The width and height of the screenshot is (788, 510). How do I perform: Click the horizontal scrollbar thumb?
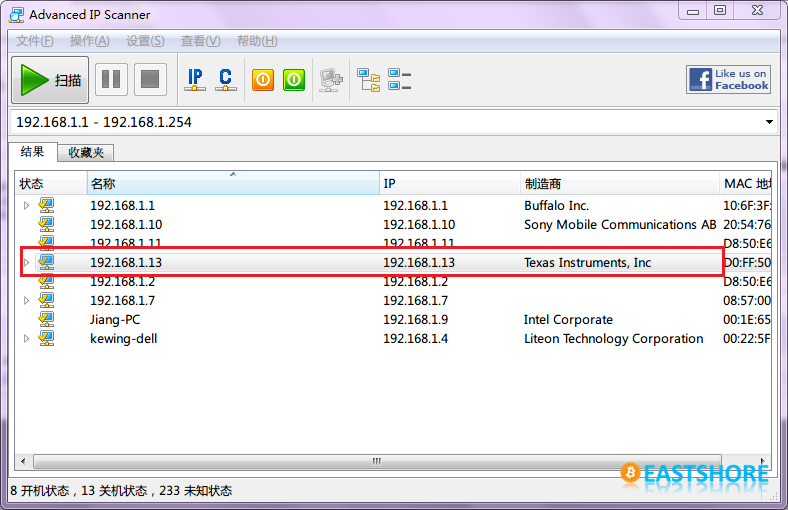point(377,461)
